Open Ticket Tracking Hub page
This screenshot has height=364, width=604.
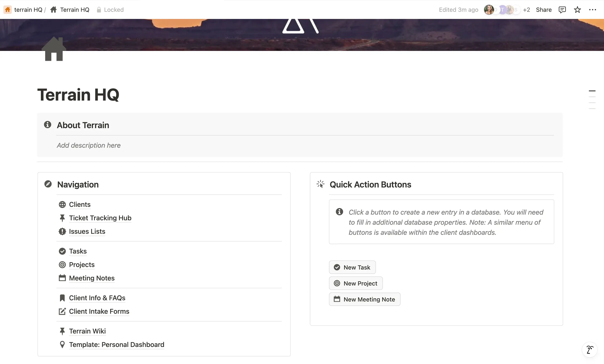pos(100,218)
